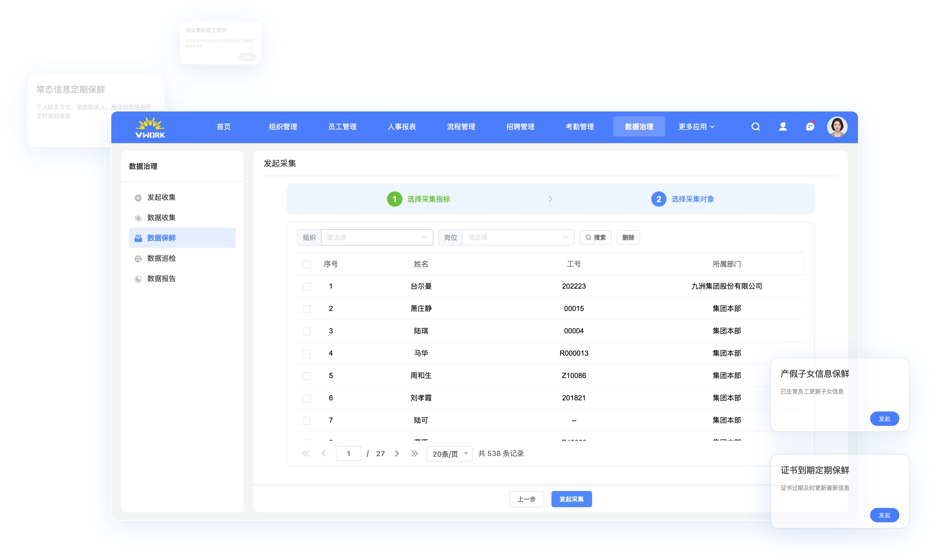Click the 上一步 button

pyautogui.click(x=527, y=499)
